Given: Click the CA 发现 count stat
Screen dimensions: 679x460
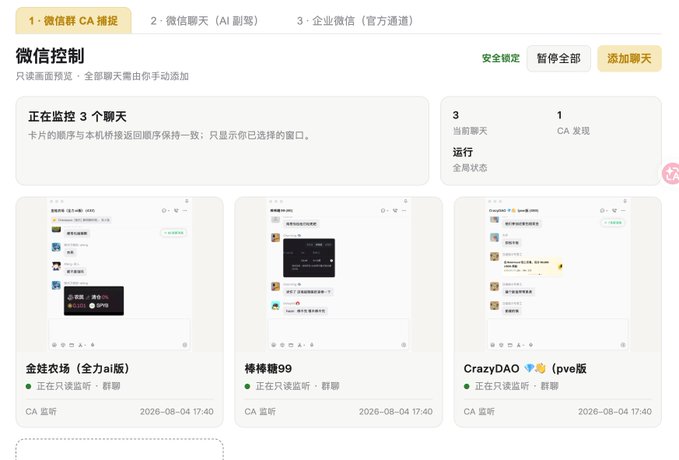Looking at the screenshot, I should (573, 123).
